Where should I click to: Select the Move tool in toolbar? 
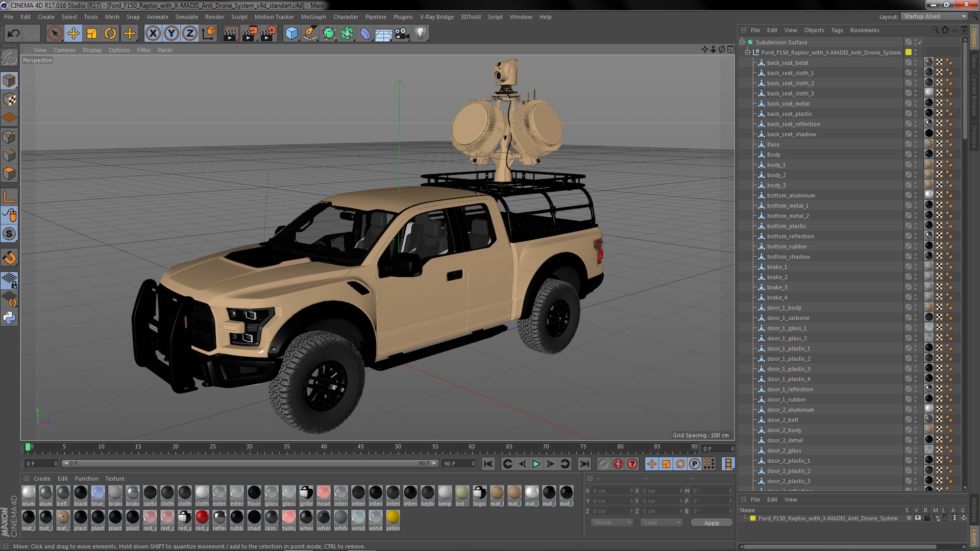(x=73, y=34)
